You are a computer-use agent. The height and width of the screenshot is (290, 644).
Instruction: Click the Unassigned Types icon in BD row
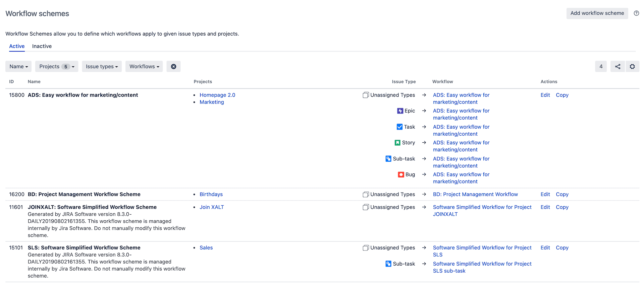(x=366, y=194)
